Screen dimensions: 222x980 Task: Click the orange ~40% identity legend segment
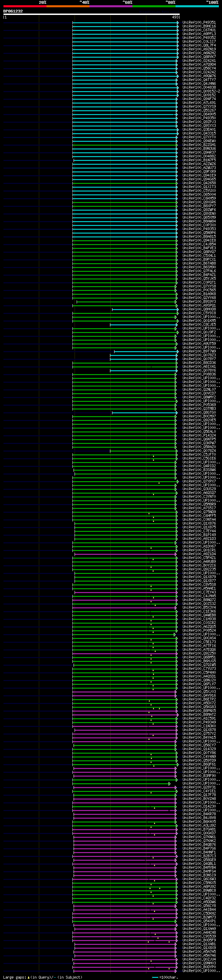(68, 6)
